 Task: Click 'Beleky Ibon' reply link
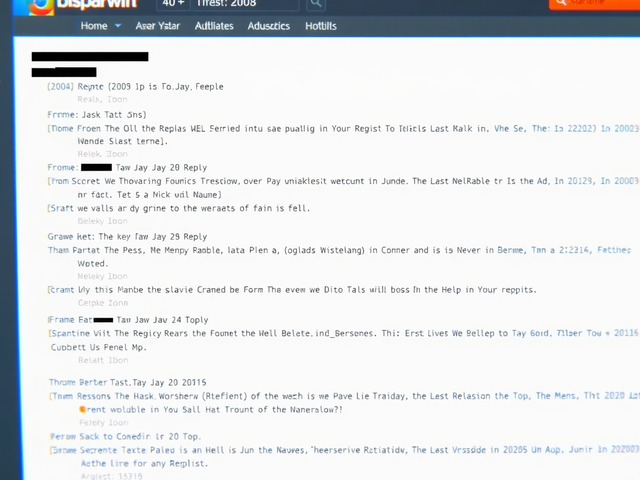pos(102,221)
